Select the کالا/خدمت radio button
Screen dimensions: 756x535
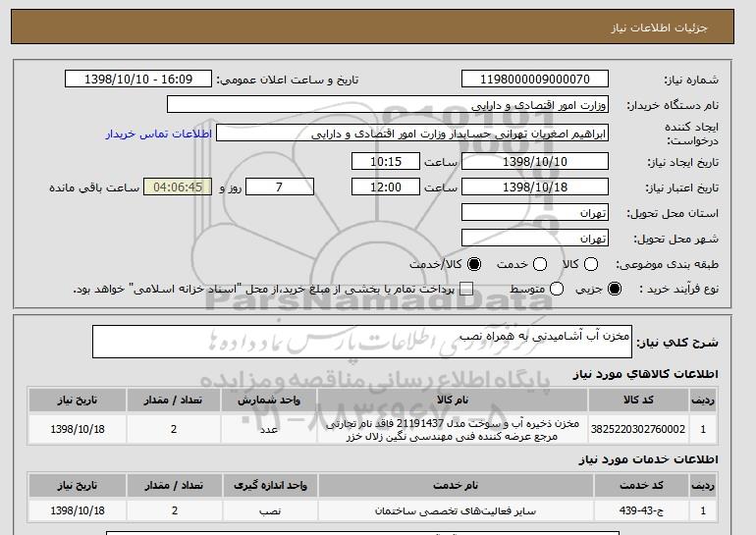click(474, 264)
